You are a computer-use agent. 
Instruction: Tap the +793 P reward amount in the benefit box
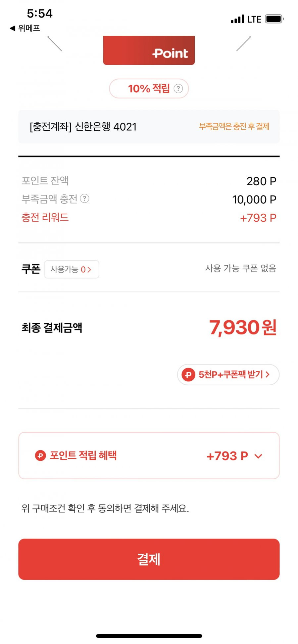pos(227,456)
